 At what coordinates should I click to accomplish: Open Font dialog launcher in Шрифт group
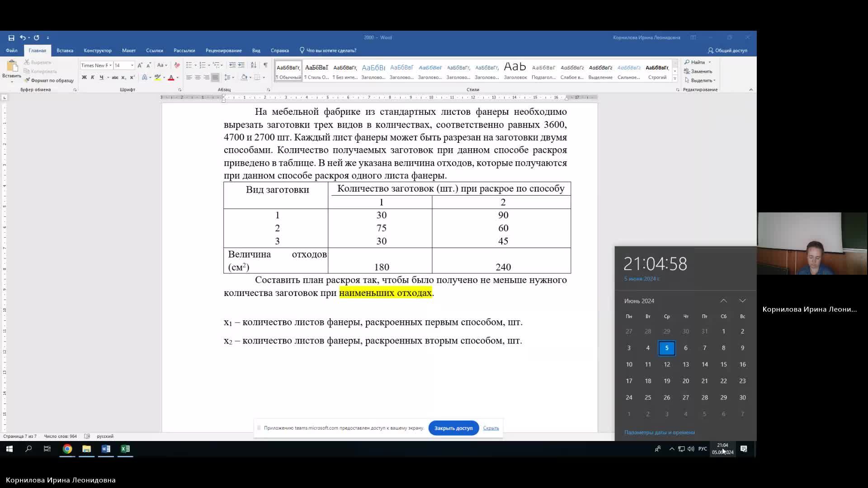[179, 90]
